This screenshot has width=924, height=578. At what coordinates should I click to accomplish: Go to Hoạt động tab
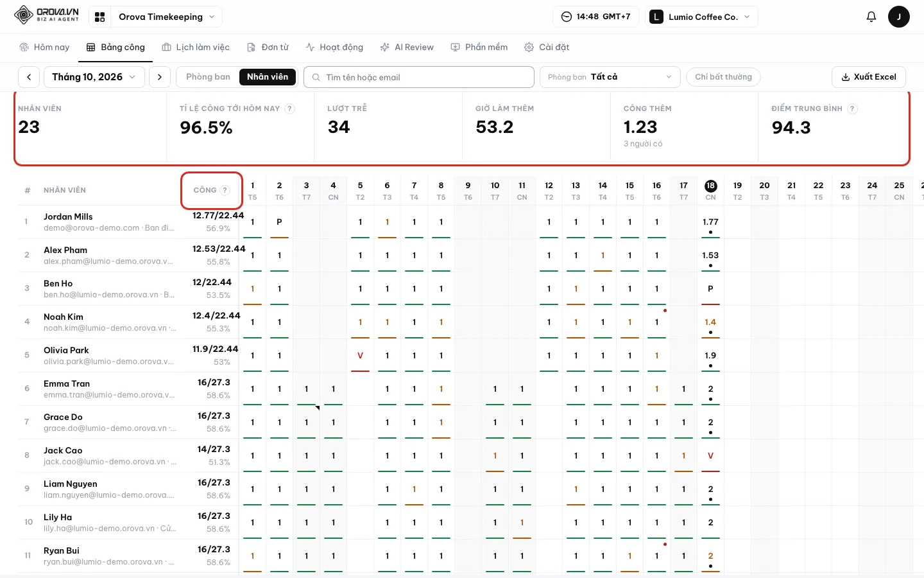(x=334, y=48)
